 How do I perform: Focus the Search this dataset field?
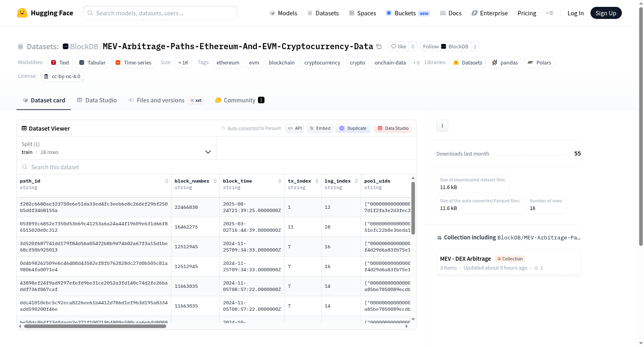coord(217,167)
